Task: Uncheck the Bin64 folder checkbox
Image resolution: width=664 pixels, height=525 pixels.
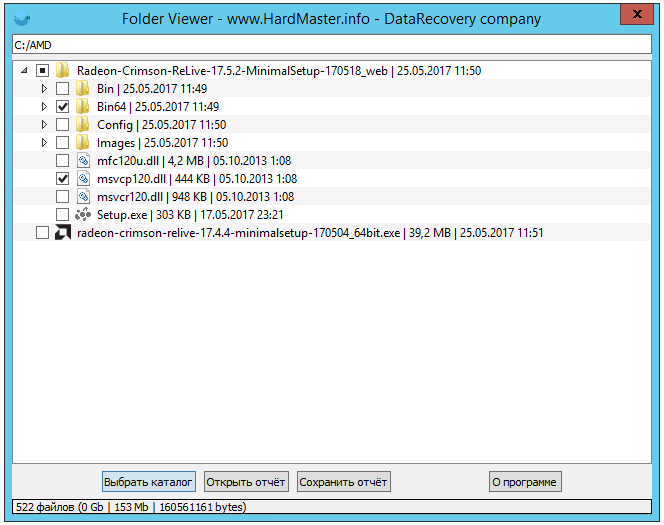Action: point(63,107)
